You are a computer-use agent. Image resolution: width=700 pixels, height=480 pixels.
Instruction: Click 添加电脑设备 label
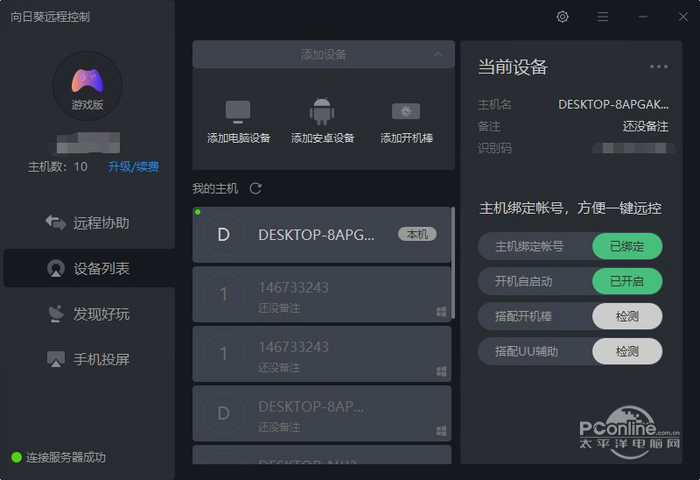(x=238, y=138)
